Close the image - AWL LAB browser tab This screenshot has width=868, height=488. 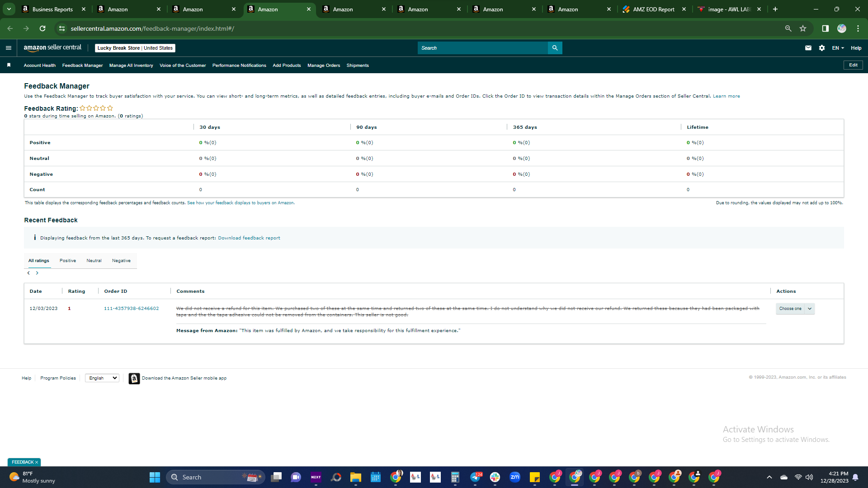(759, 9)
